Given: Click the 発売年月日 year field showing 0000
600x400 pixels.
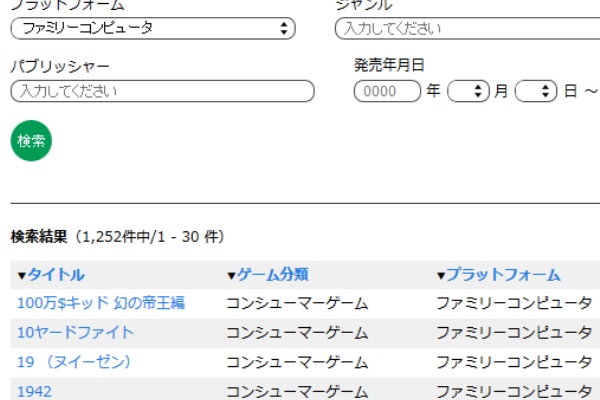Looking at the screenshot, I should [x=387, y=91].
